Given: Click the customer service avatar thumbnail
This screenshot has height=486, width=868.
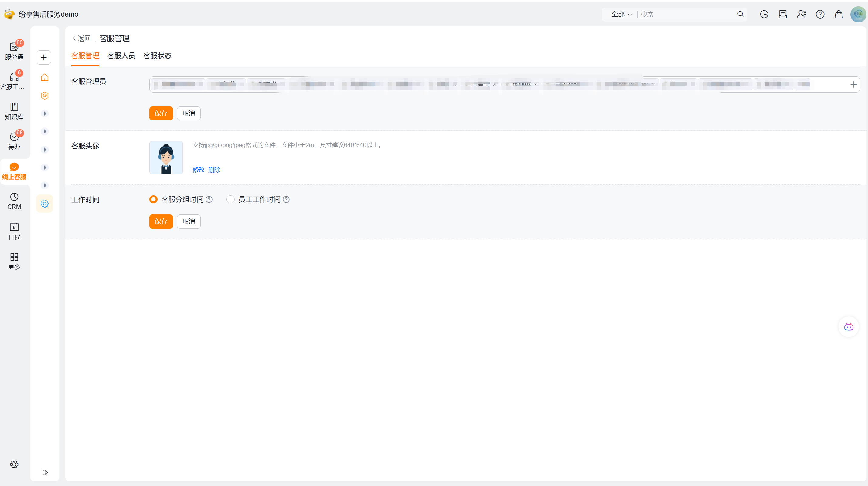Looking at the screenshot, I should coord(166,157).
